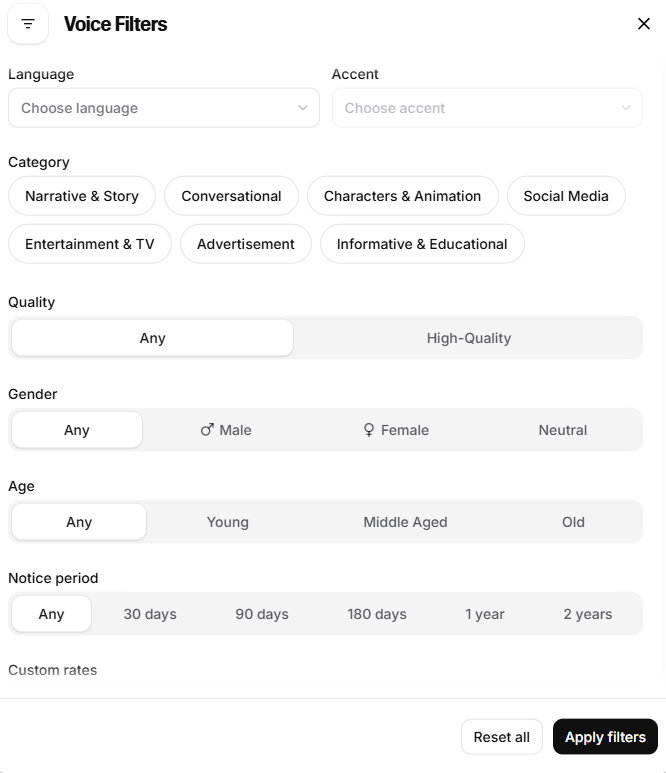Viewport: 666px width, 773px height.
Task: Open the Choose language dropdown
Action: tap(163, 108)
